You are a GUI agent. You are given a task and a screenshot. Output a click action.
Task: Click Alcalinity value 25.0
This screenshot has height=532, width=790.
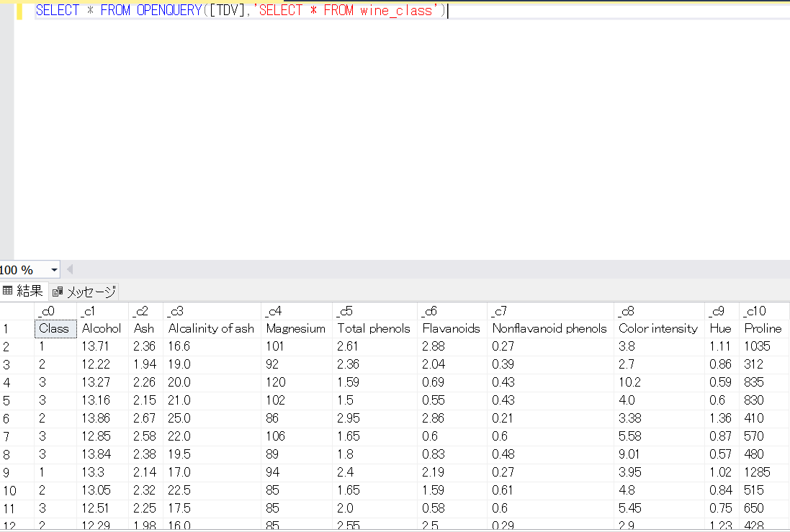tap(212, 418)
